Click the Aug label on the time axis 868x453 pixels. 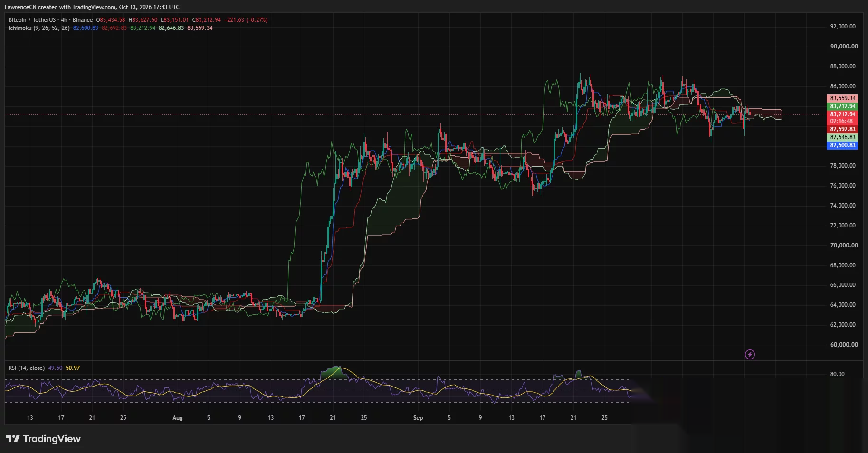tap(177, 418)
